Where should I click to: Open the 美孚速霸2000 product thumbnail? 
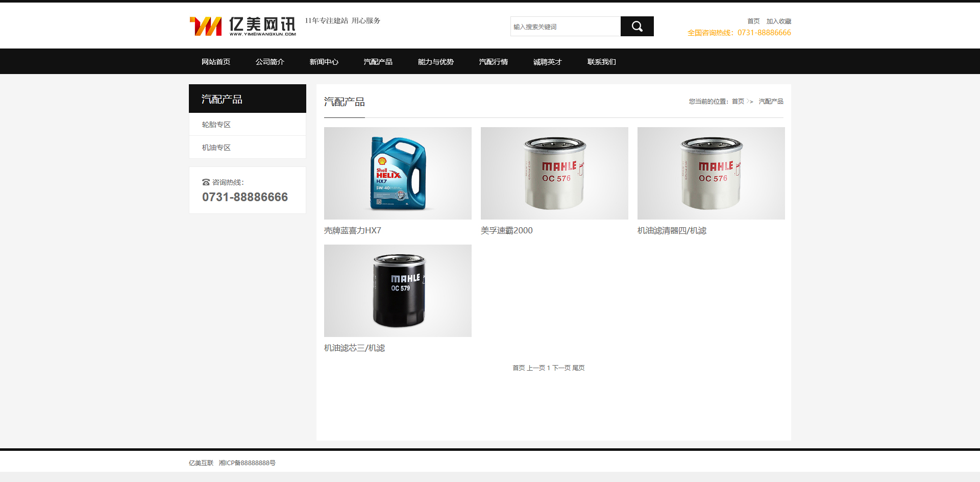554,173
